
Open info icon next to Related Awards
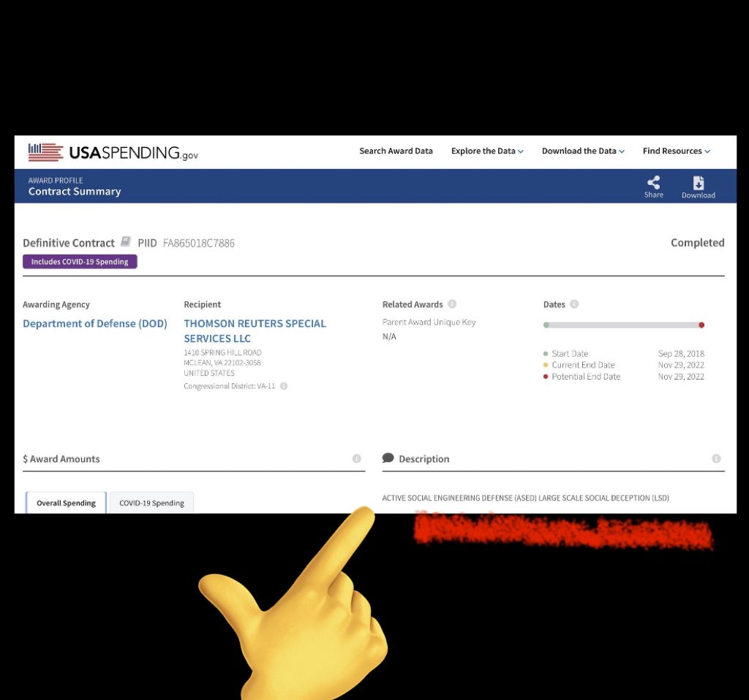pyautogui.click(x=452, y=304)
